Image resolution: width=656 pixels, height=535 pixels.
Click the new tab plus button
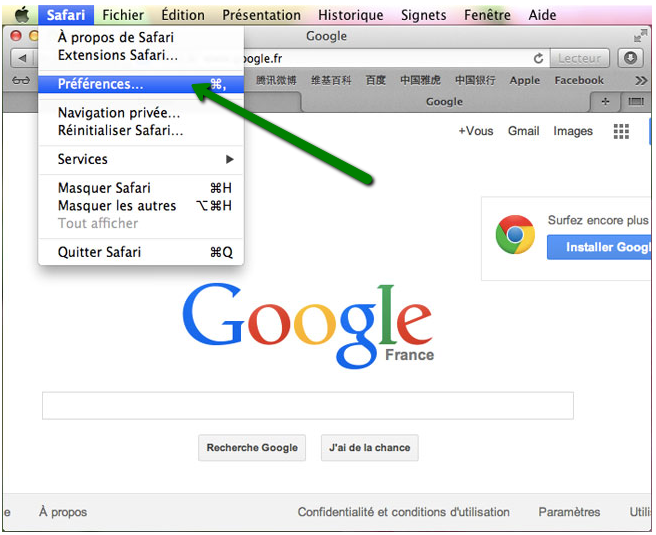[605, 101]
